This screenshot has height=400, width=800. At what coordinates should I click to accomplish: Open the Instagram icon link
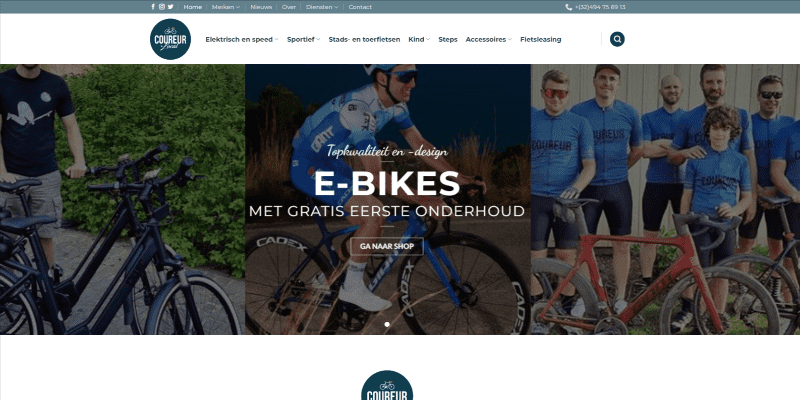pos(162,7)
